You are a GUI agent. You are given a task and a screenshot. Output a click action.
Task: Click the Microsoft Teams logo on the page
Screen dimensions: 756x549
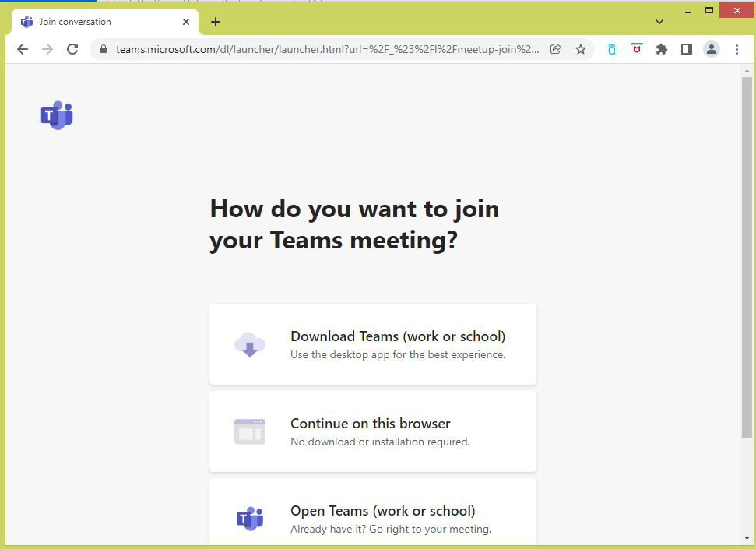point(57,115)
